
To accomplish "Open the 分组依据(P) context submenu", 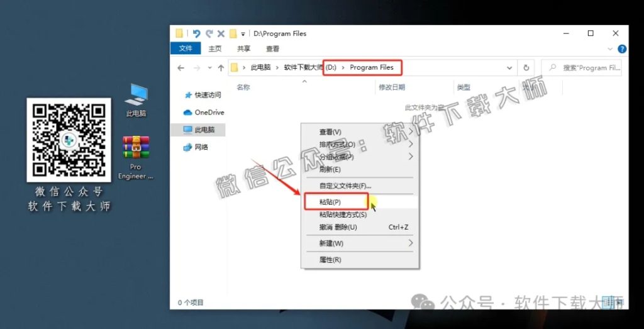I will coord(360,157).
